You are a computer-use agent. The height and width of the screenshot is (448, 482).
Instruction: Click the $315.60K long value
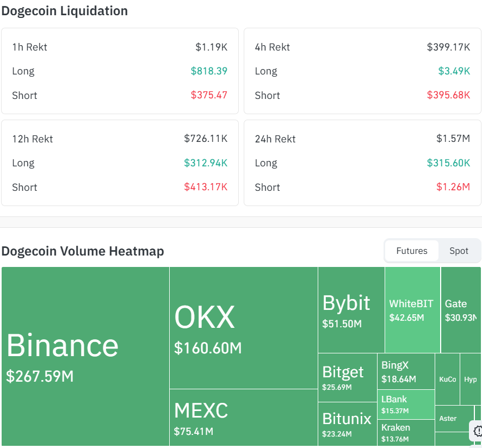pyautogui.click(x=448, y=163)
